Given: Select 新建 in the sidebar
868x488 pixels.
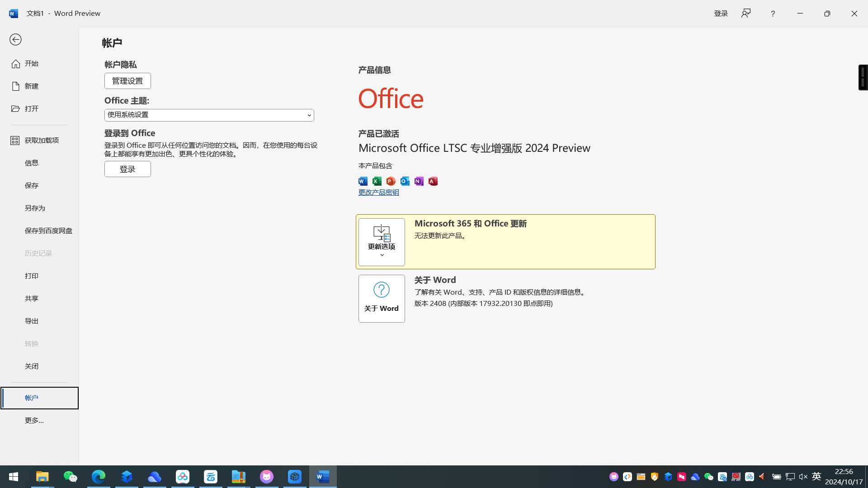Looking at the screenshot, I should (39, 86).
